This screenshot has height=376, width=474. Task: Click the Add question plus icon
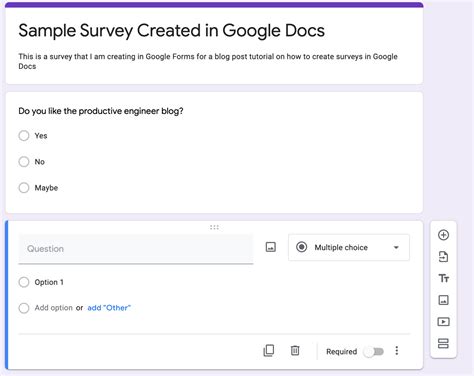tap(443, 235)
